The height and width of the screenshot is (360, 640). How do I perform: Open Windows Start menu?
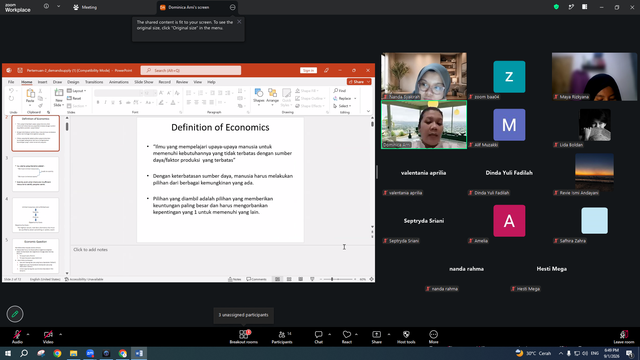[x=8, y=353]
